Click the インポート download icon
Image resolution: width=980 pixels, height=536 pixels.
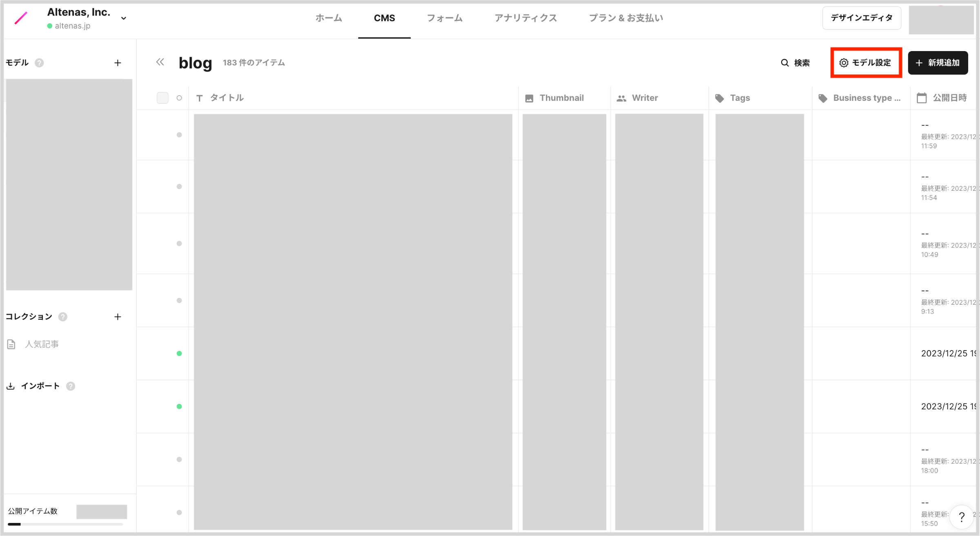[11, 386]
